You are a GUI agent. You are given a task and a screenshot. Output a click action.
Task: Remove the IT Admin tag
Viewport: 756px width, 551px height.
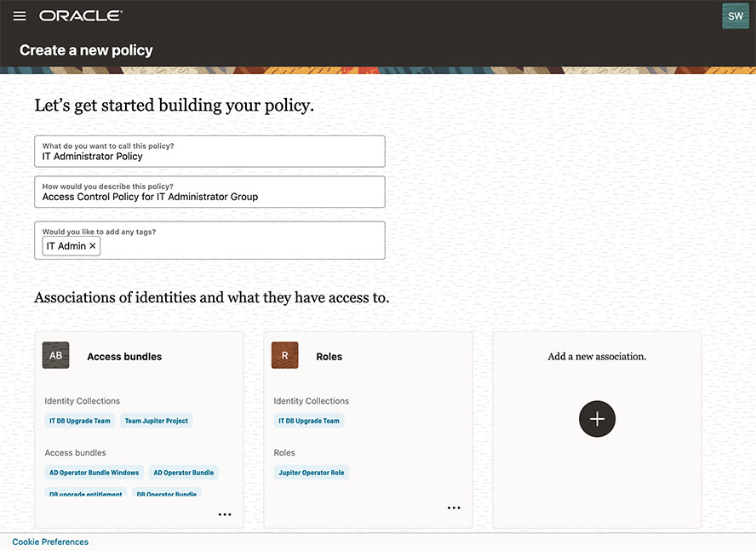pyautogui.click(x=93, y=246)
